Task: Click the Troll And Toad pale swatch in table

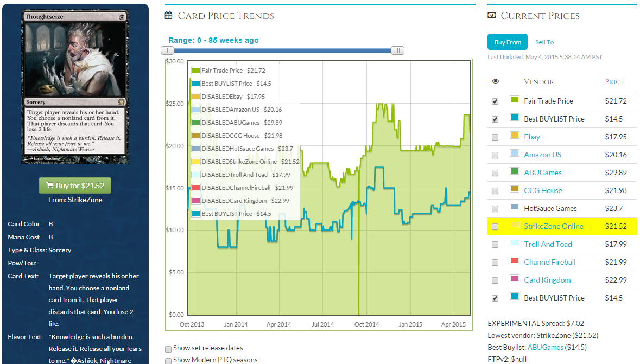Action: click(514, 242)
